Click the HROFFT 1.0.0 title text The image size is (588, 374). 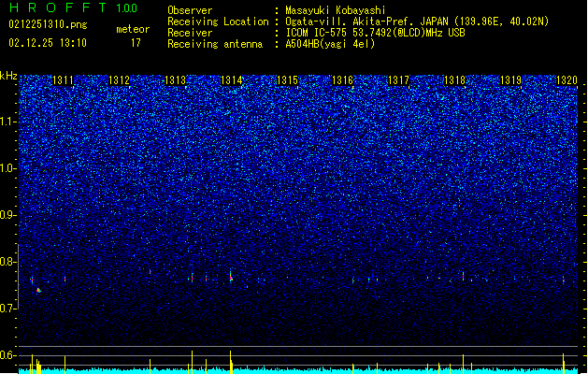(x=74, y=7)
